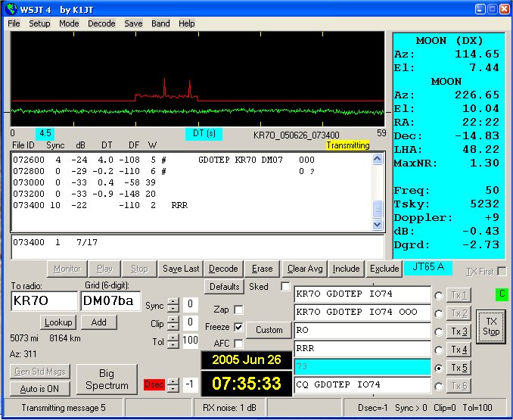Click the Clear Avg button

pos(306,269)
